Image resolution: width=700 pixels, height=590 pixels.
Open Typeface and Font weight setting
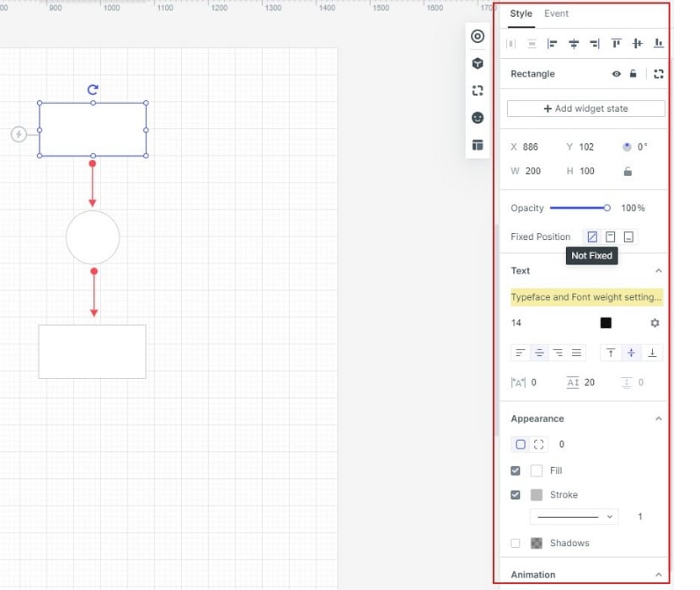(x=586, y=297)
